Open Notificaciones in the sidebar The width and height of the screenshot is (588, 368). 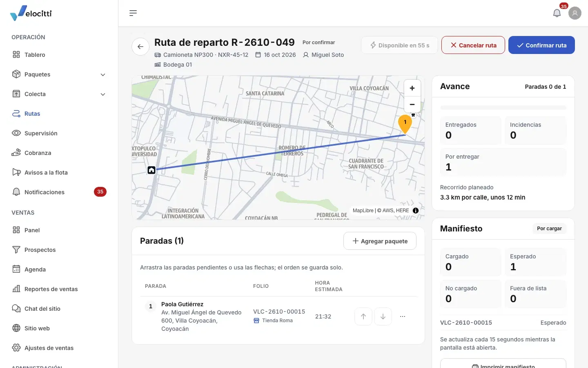coord(59,192)
